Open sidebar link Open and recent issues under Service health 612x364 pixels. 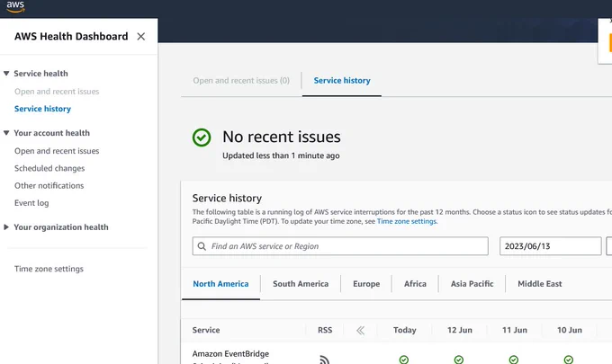(x=57, y=91)
